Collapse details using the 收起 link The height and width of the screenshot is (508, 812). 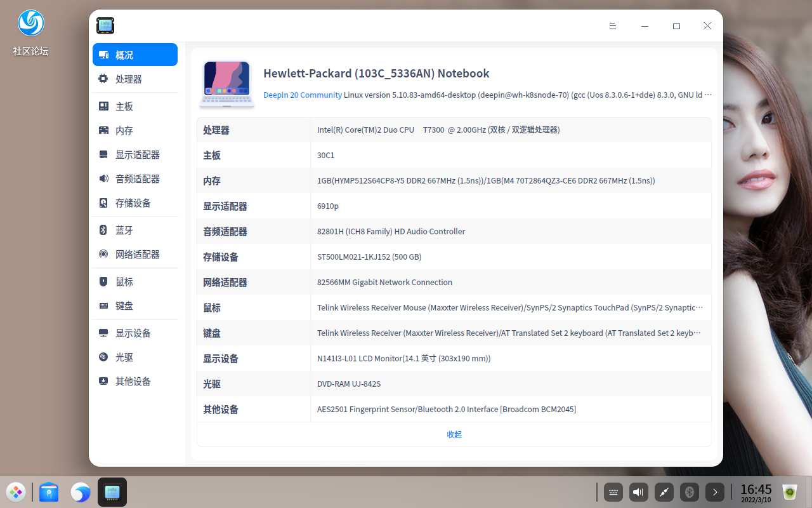tap(454, 434)
